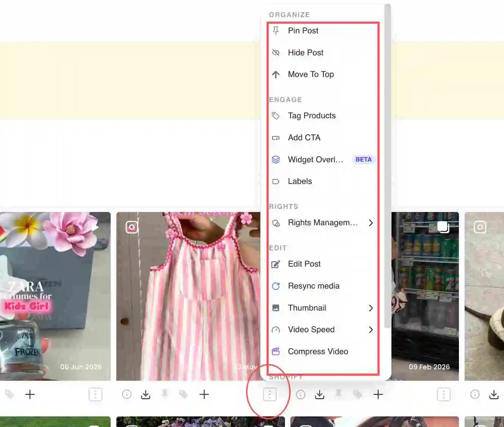
Task: Click tag icon under the fridge post
Action: pyautogui.click(x=358, y=394)
